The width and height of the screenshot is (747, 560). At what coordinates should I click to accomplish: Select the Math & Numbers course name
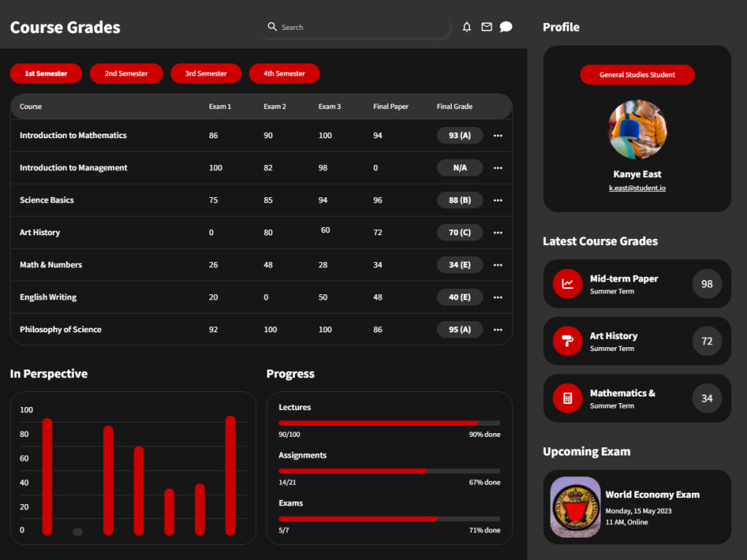coord(51,265)
